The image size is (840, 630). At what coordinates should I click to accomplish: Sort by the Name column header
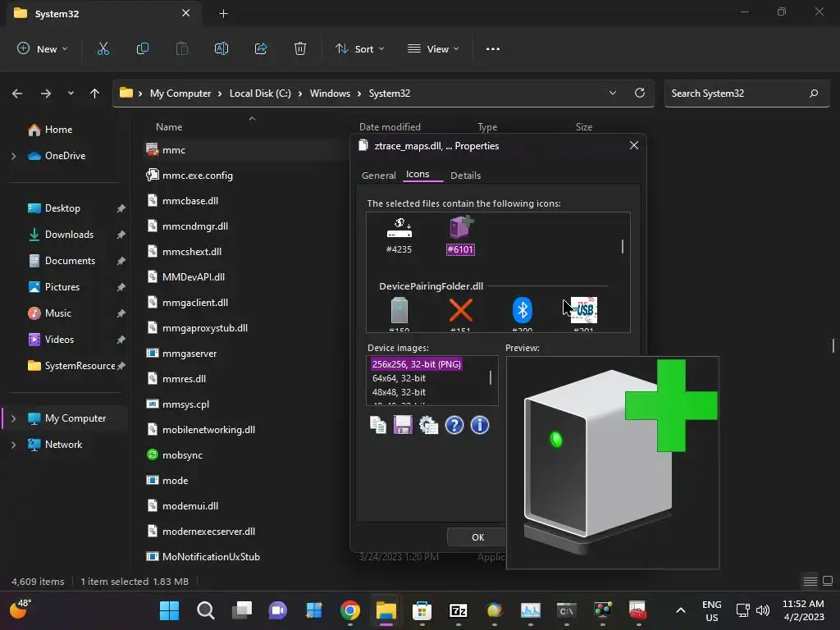(169, 127)
